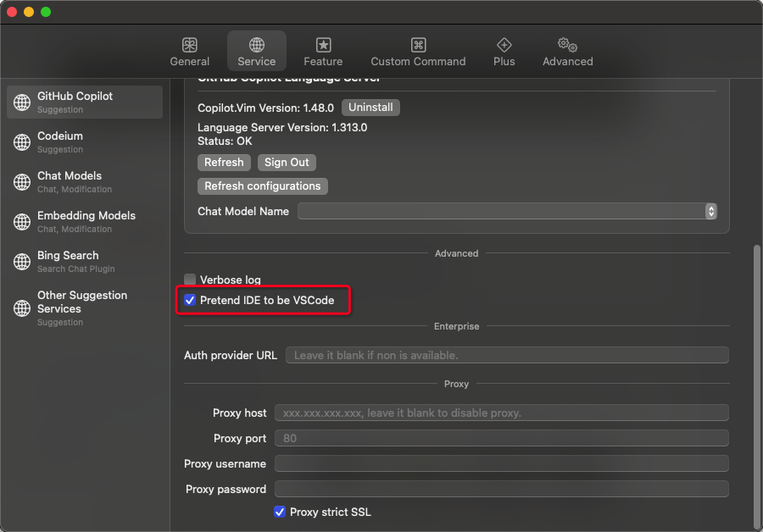Select GitHub Copilot in the sidebar

click(85, 103)
